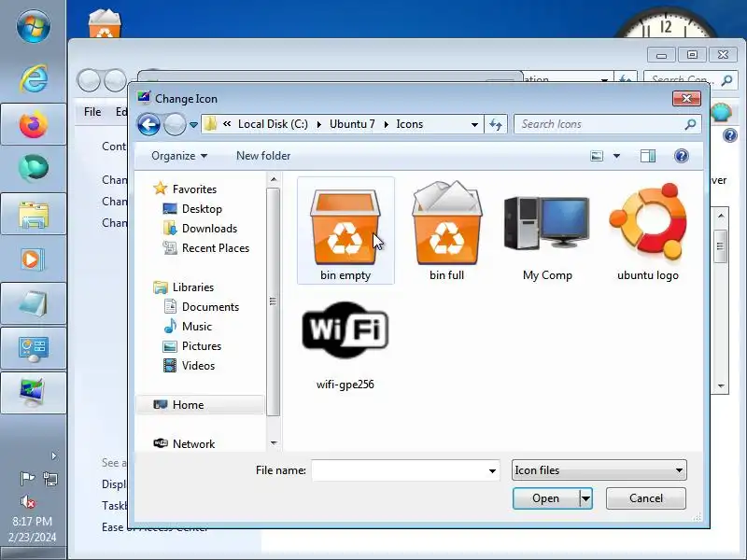Change the view with the views icon
This screenshot has height=560, width=747.
(x=597, y=156)
